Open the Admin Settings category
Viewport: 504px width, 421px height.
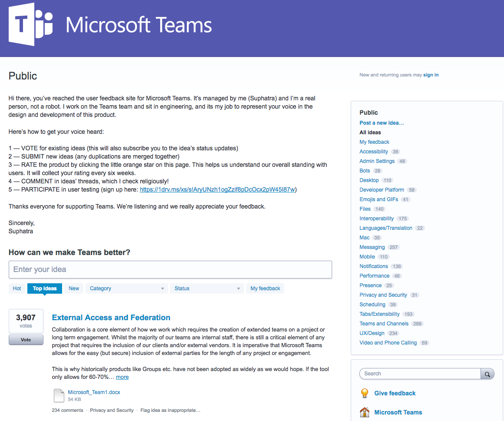(377, 161)
